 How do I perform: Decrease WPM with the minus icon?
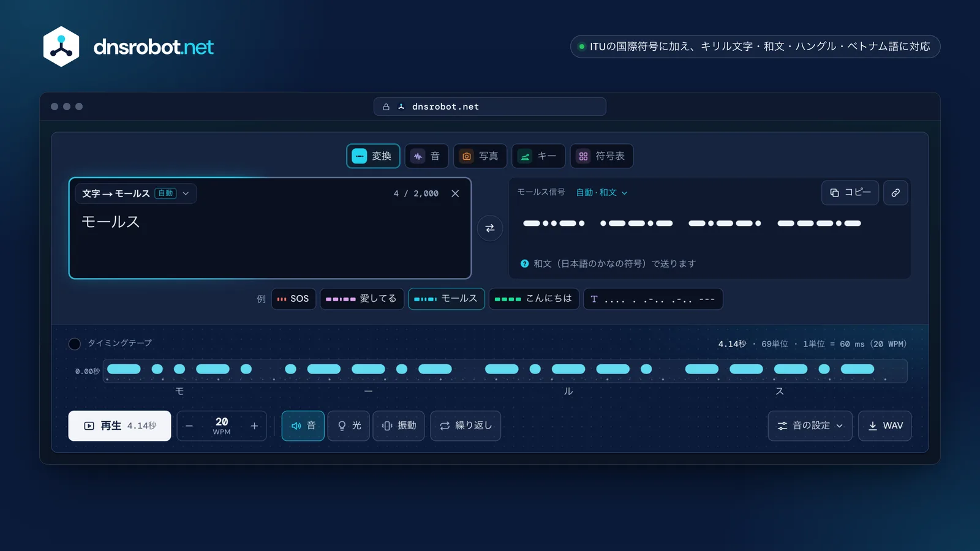coord(189,426)
